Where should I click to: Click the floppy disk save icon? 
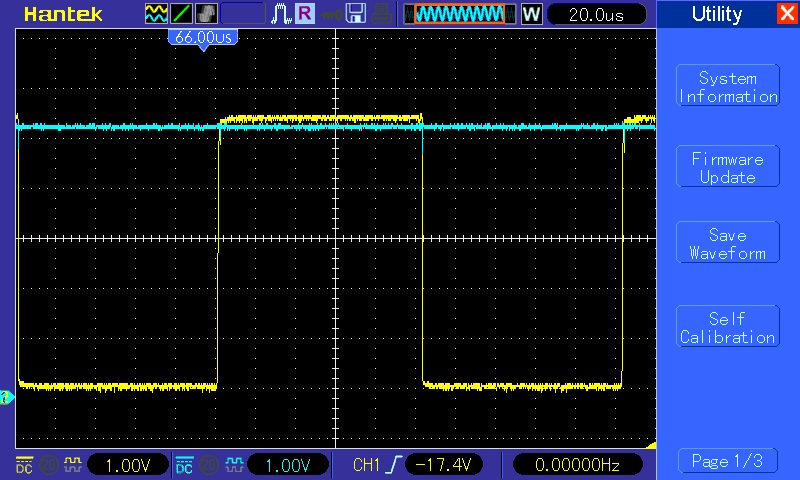(x=355, y=14)
